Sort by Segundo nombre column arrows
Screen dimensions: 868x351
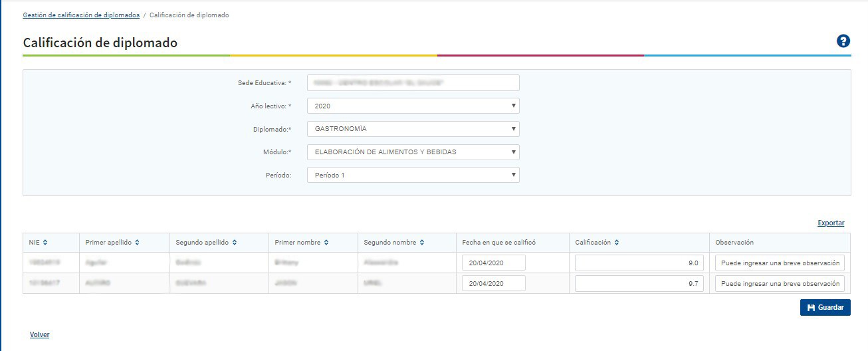[x=422, y=243]
